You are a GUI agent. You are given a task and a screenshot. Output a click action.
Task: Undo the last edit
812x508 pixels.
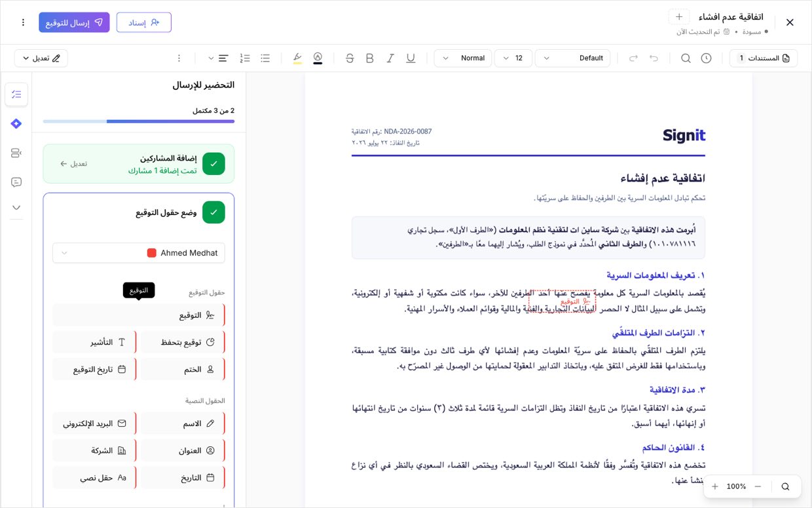tap(654, 58)
